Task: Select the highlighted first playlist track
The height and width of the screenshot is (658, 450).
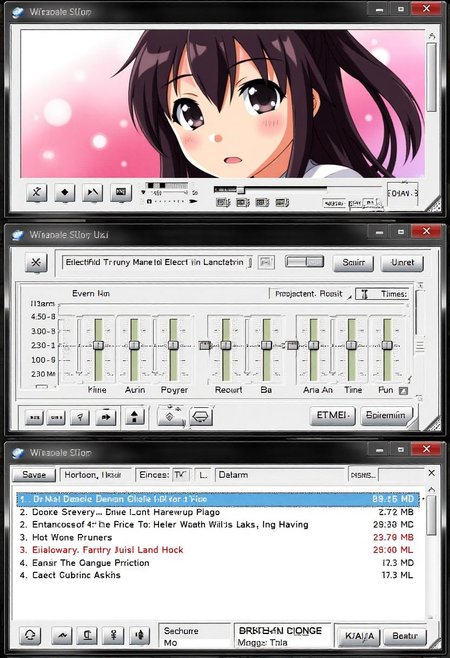Action: coord(218,499)
